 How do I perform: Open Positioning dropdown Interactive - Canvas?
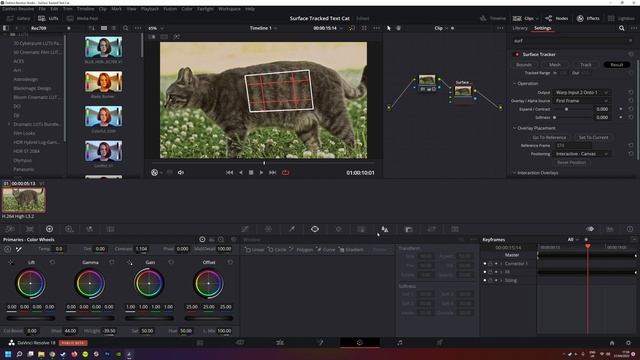tap(582, 154)
